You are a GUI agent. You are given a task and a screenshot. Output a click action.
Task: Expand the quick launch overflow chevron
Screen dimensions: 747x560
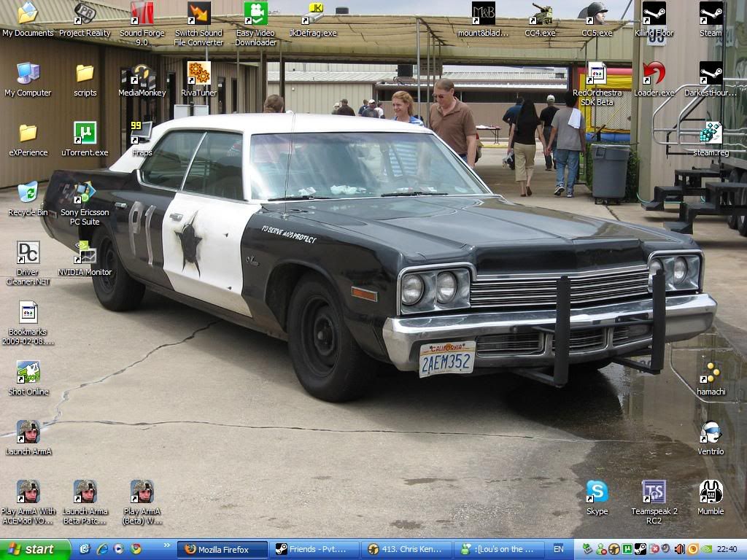click(x=166, y=547)
